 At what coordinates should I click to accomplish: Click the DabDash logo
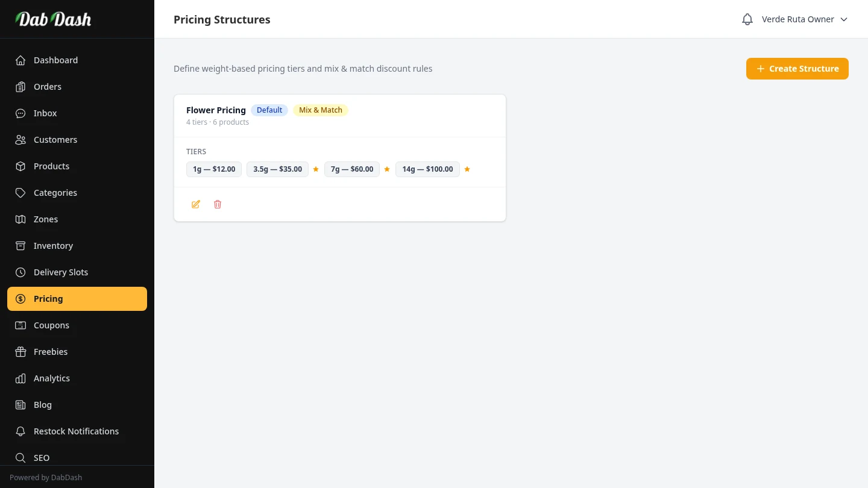(x=53, y=19)
